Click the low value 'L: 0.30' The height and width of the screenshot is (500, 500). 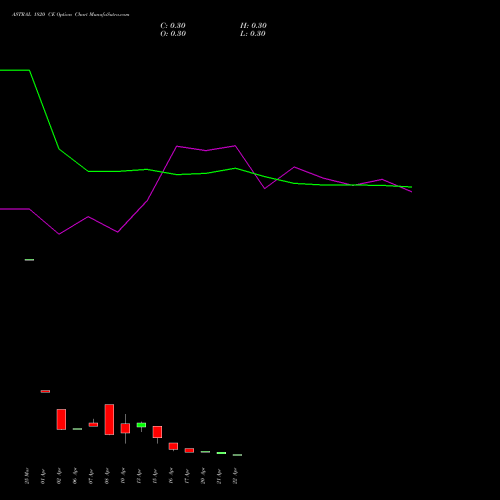[253, 34]
